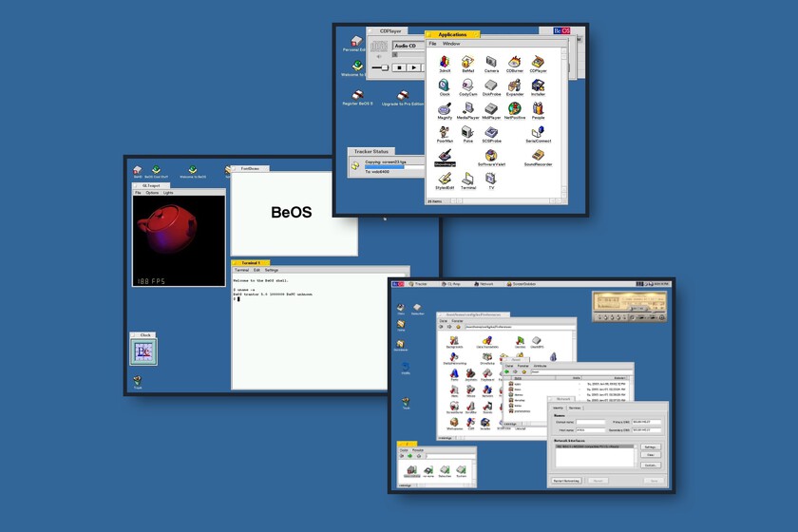798x532 pixels.
Task: Open the DiskProbe application icon
Action: click(x=491, y=86)
